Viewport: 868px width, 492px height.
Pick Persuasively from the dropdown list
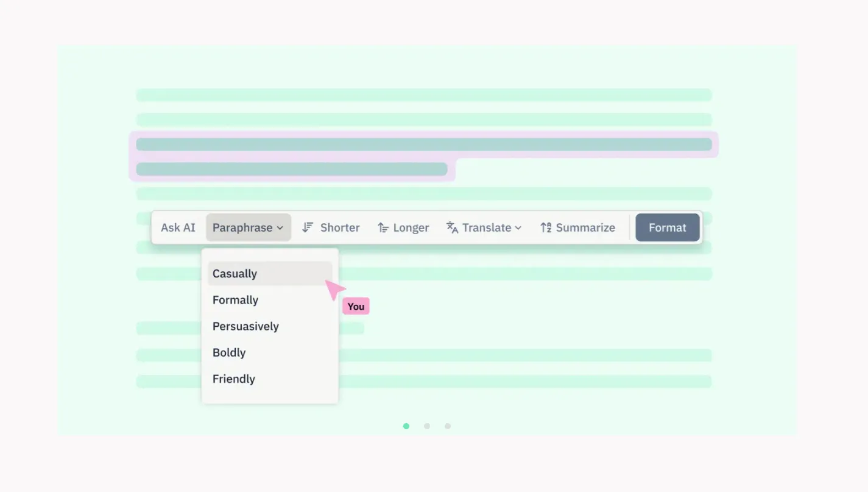245,326
